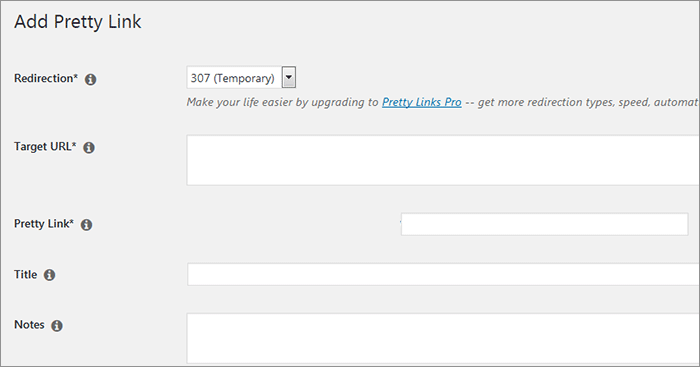Click the info icon next to Redirection
This screenshot has height=367, width=700.
tap(91, 79)
